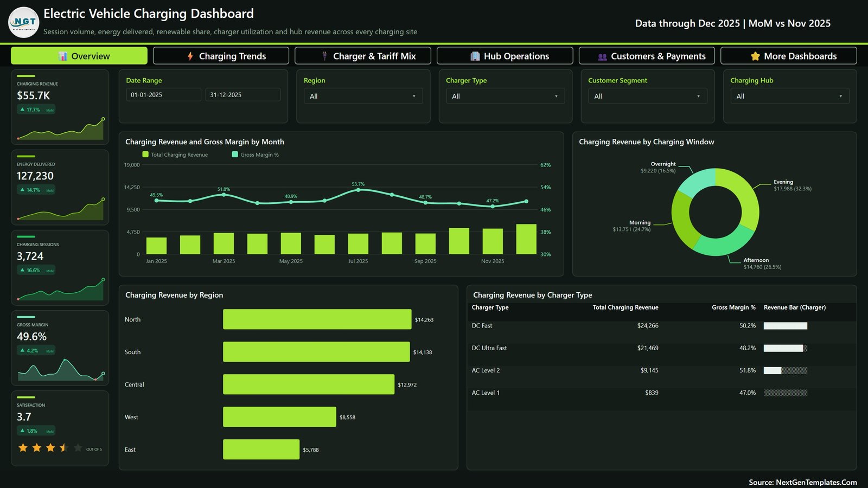The width and height of the screenshot is (868, 488).
Task: Click the 49.6% Gross Margin value
Action: pos(31,336)
